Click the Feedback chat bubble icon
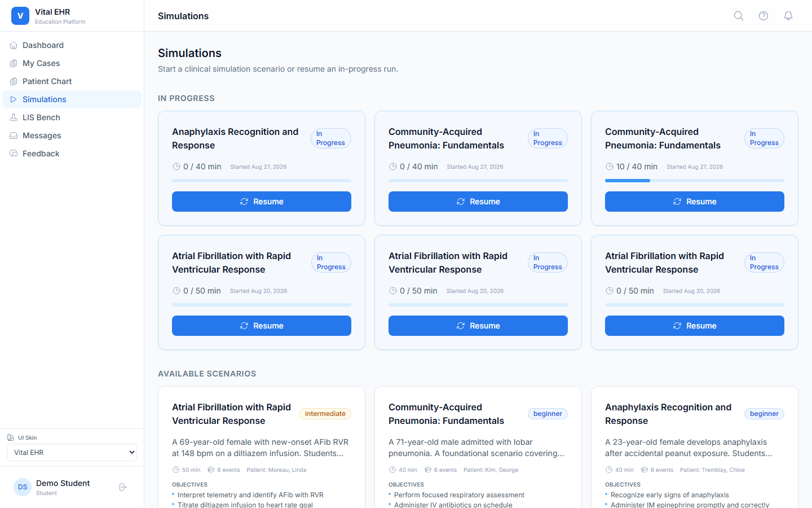 (14, 154)
